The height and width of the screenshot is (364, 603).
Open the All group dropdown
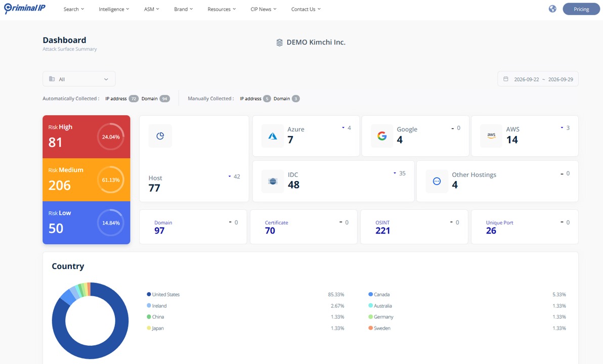[x=79, y=79]
